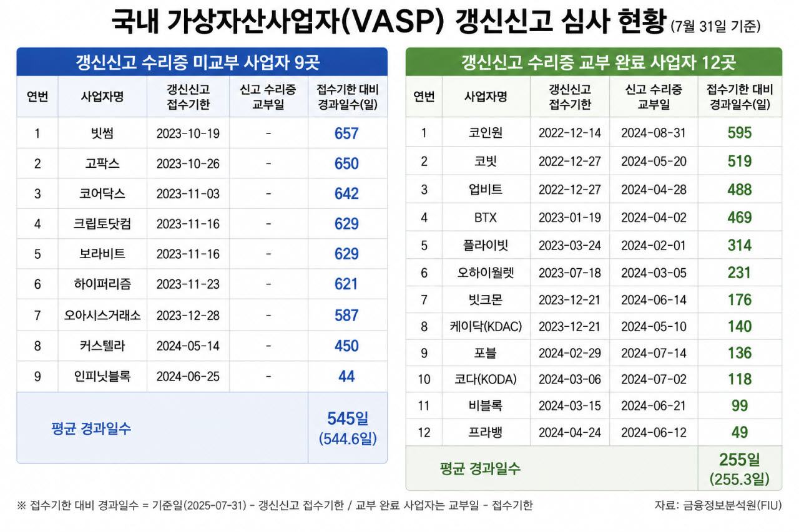Click the elapsed days value '657'
799x532 pixels.
pos(346,133)
